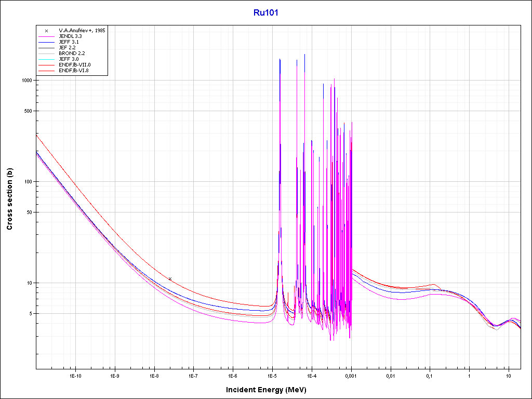Click the 1E-10 tick label on x-axis

pyautogui.click(x=75, y=375)
